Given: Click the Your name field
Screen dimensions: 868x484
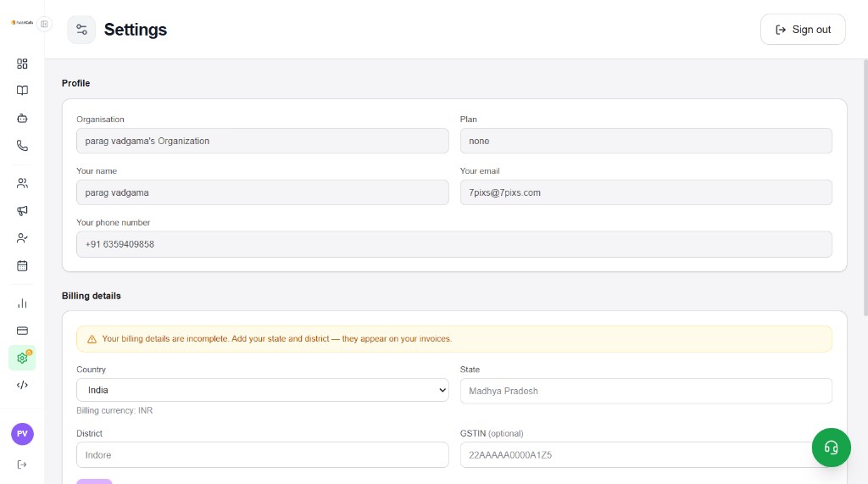Looking at the screenshot, I should (263, 192).
